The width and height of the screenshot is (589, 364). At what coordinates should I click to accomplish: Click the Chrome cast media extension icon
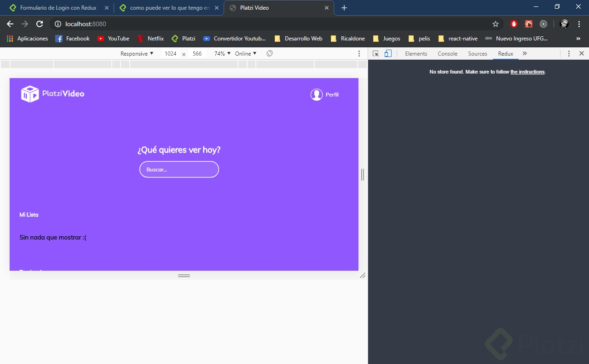(543, 24)
